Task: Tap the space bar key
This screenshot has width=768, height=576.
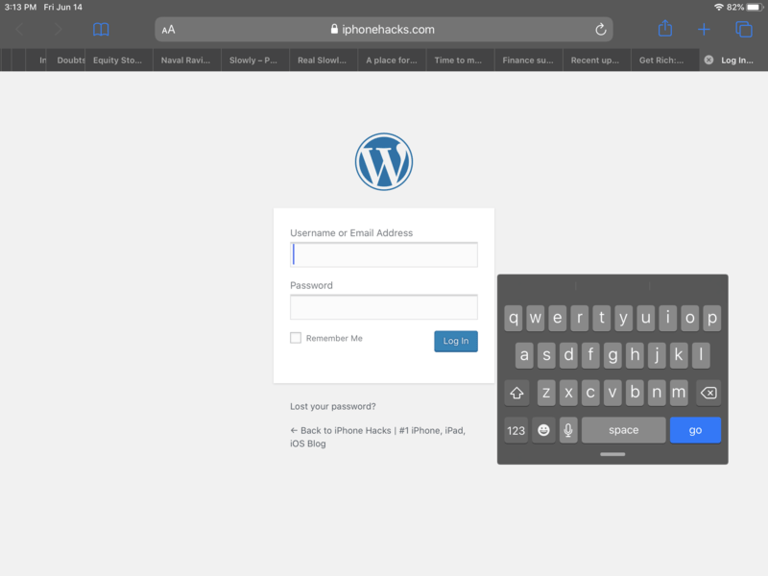Action: [624, 430]
